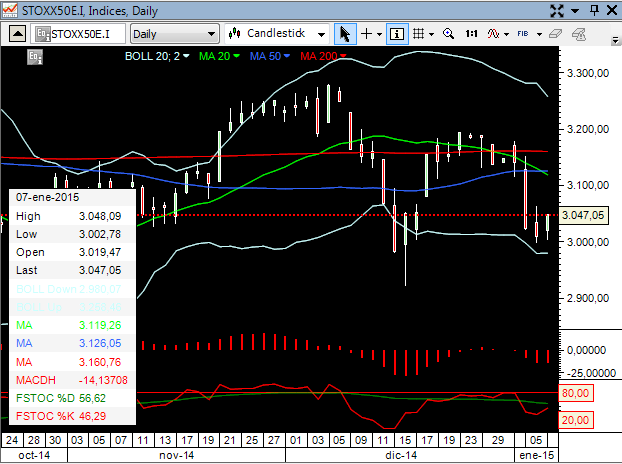Click the MACDH value -14,13708
The width and height of the screenshot is (622, 464).
tap(103, 380)
